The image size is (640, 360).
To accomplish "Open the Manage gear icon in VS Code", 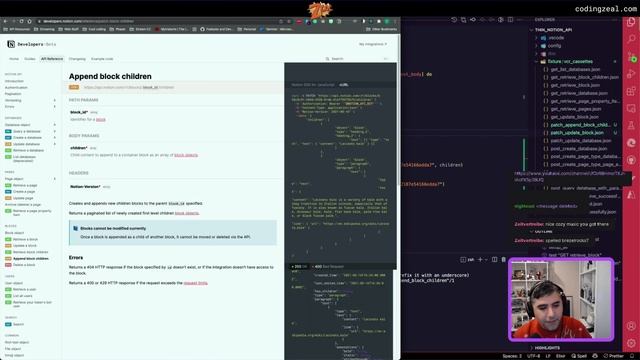I will pyautogui.click(x=631, y=343).
